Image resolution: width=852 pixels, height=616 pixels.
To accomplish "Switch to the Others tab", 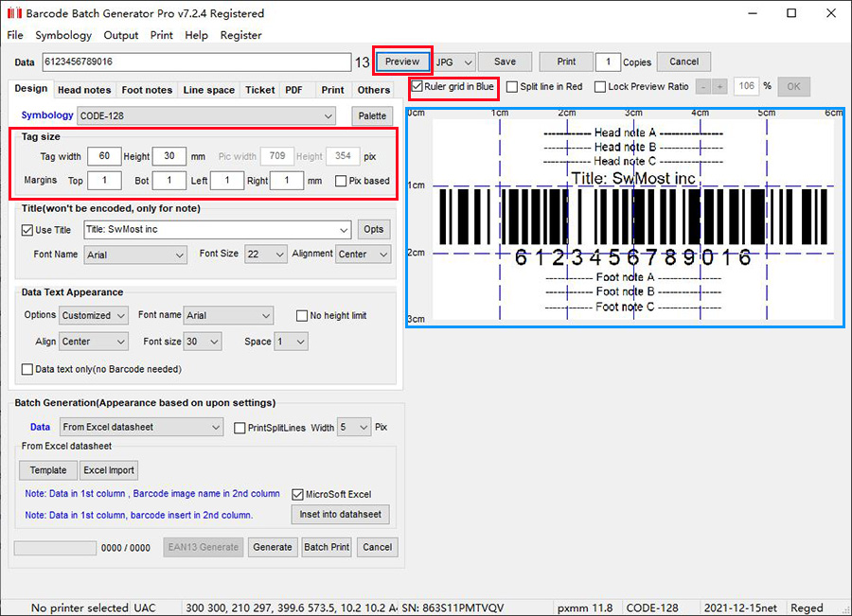I will (373, 90).
